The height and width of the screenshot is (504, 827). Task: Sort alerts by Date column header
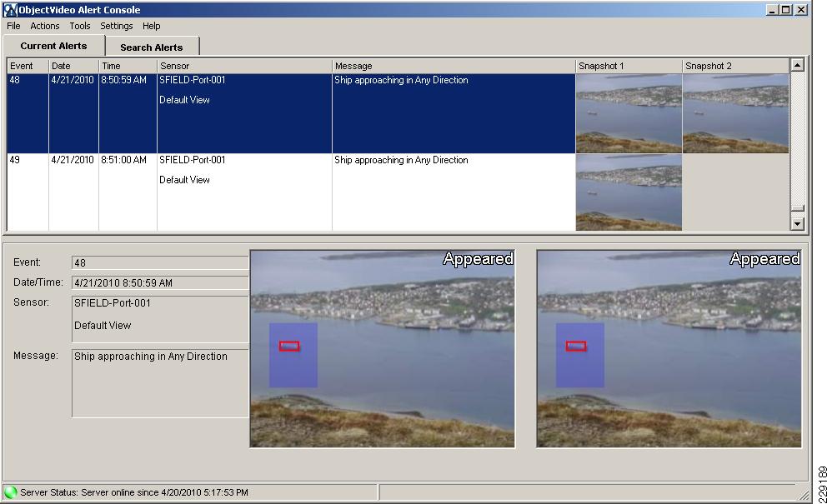[73, 66]
